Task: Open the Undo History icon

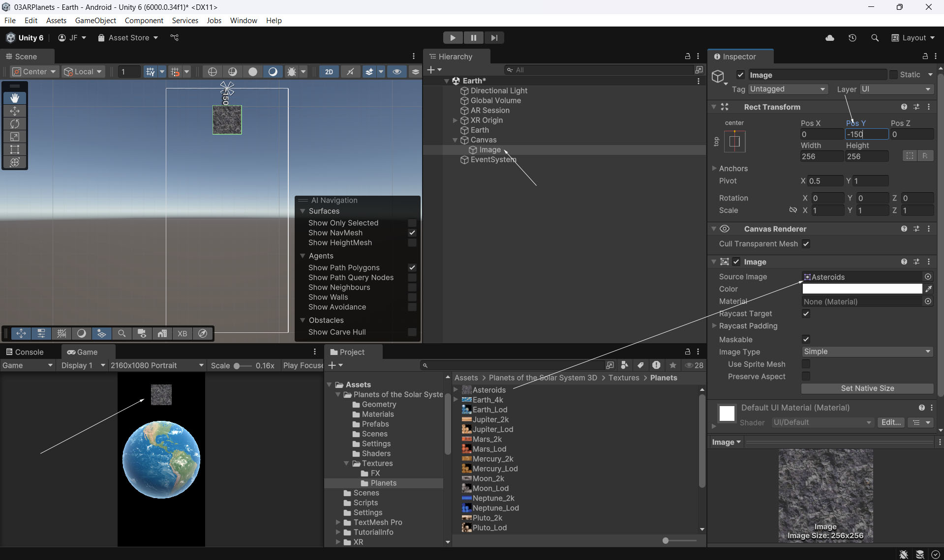Action: coord(852,38)
